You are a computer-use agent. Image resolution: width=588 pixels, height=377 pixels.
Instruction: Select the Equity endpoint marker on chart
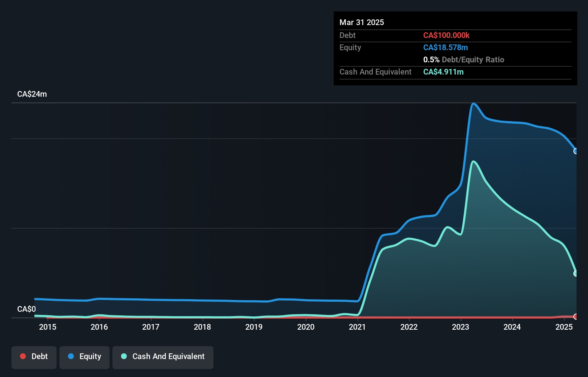(x=575, y=152)
